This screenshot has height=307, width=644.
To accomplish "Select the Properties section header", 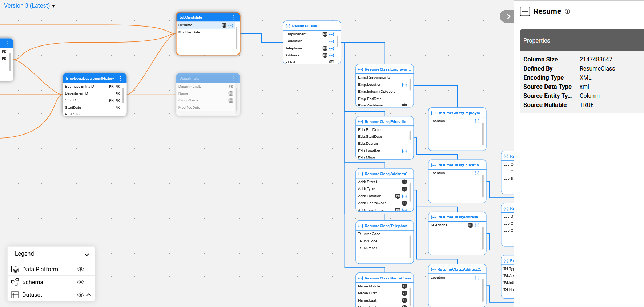I will [581, 40].
